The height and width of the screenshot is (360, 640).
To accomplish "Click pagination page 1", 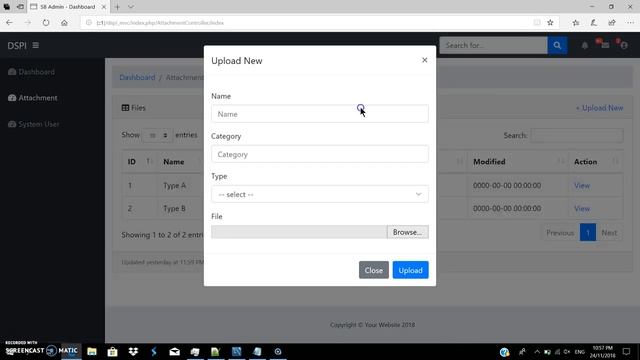I will pos(588,233).
